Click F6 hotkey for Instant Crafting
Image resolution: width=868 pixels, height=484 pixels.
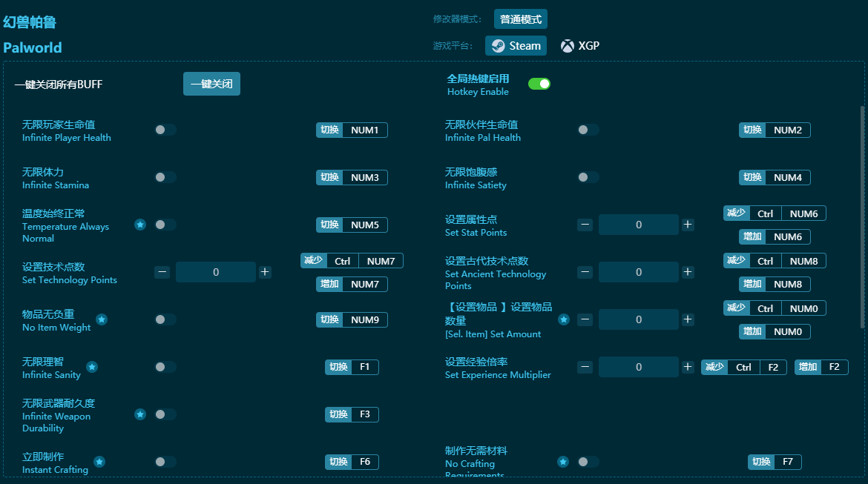[352, 462]
